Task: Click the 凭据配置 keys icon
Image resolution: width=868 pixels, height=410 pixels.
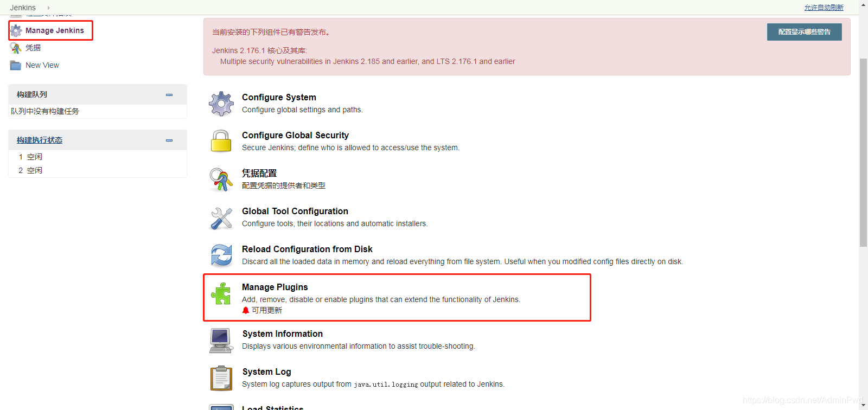Action: [x=221, y=180]
